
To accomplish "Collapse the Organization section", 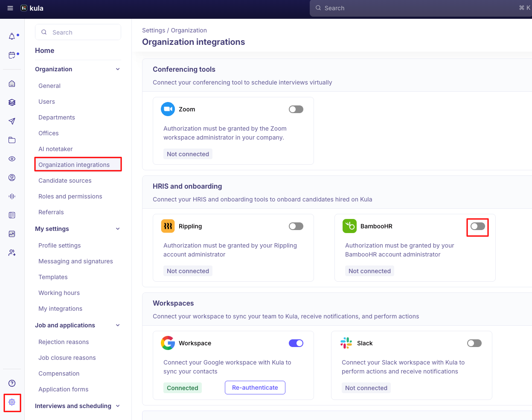I will pyautogui.click(x=118, y=69).
